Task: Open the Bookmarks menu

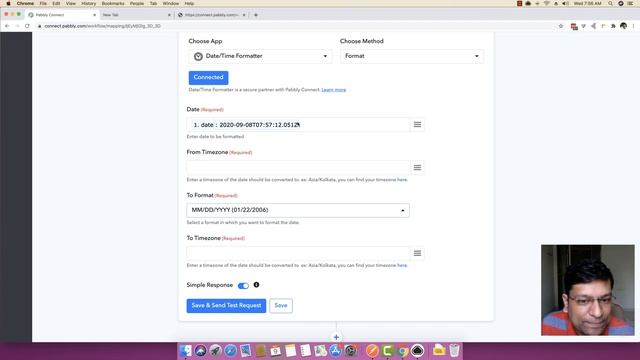Action: [113, 3]
